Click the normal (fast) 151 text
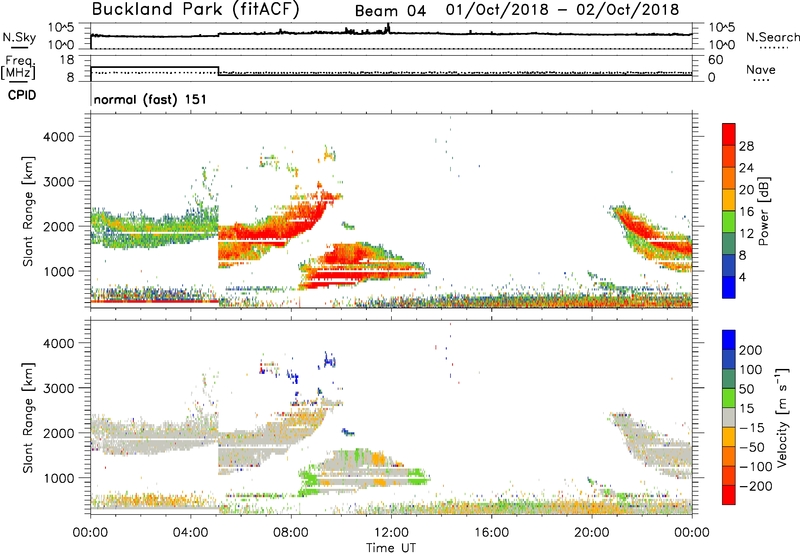 150,99
